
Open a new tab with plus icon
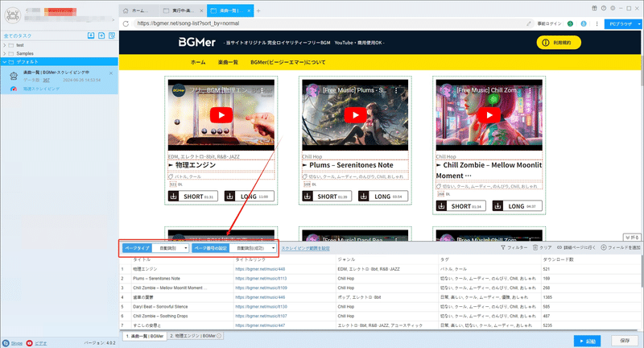point(258,10)
